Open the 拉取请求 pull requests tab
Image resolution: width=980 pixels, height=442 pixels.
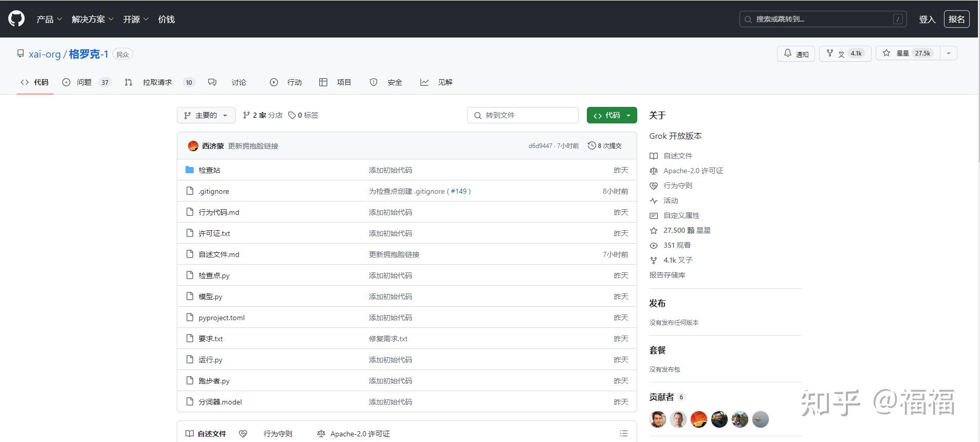160,82
